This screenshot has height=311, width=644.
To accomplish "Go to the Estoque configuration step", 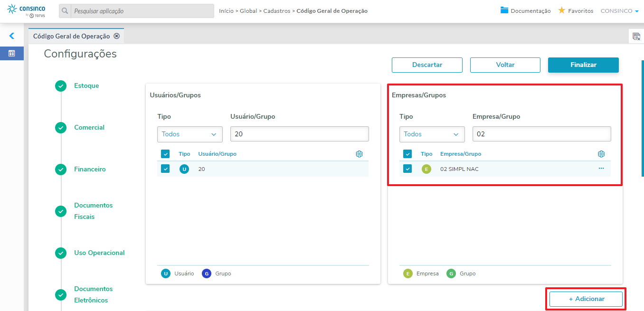I will point(86,86).
